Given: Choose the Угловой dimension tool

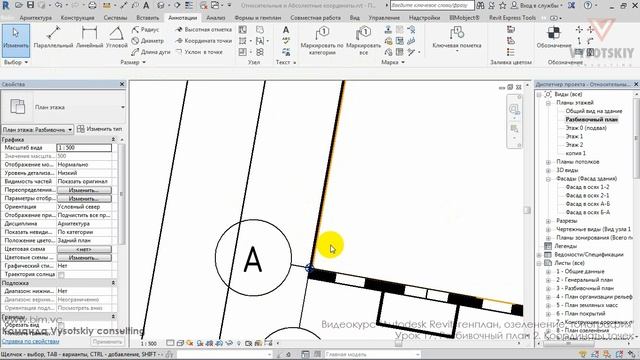Looking at the screenshot, I should click(x=117, y=38).
